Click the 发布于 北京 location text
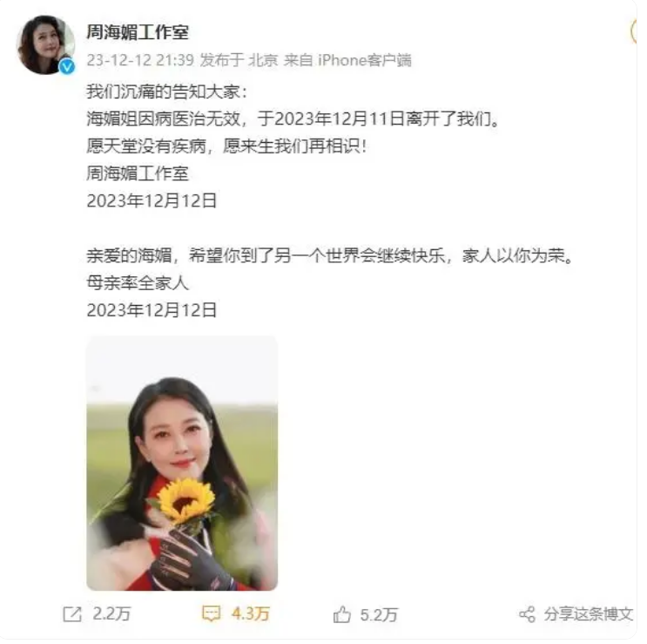647x644 pixels. pyautogui.click(x=239, y=60)
